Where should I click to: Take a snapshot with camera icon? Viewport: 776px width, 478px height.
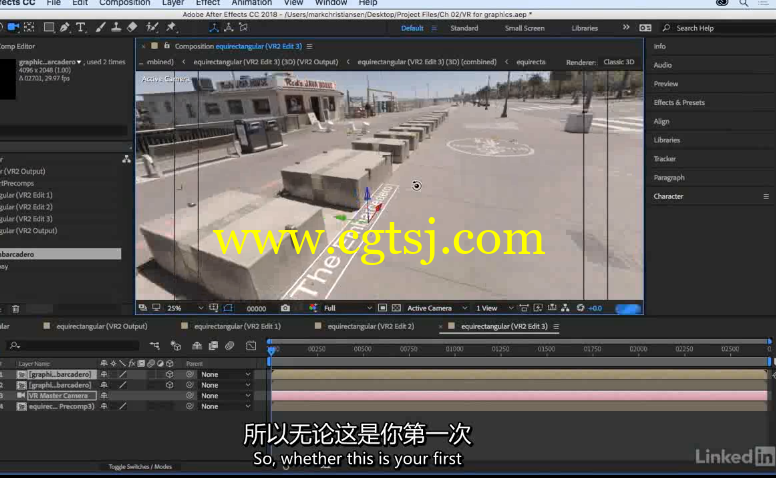click(x=285, y=308)
